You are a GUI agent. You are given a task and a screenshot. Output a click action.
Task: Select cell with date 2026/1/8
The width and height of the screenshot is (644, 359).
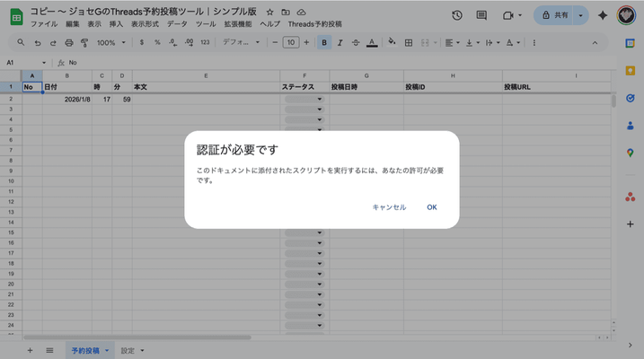67,100
